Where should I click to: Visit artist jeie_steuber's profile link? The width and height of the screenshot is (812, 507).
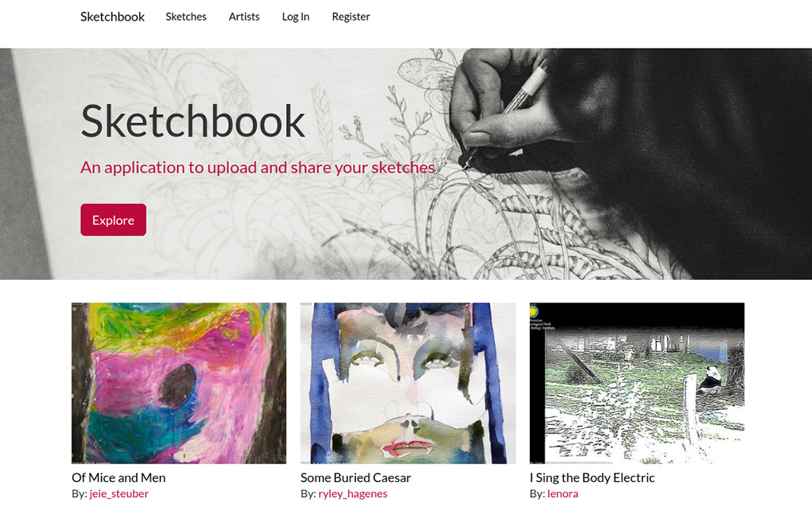(119, 493)
